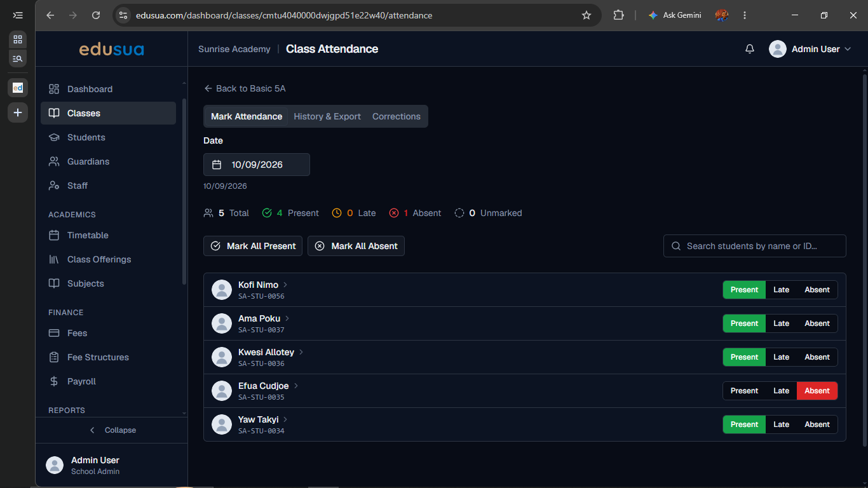Open Staff in sidebar
Image resolution: width=868 pixels, height=488 pixels.
[x=108, y=186]
